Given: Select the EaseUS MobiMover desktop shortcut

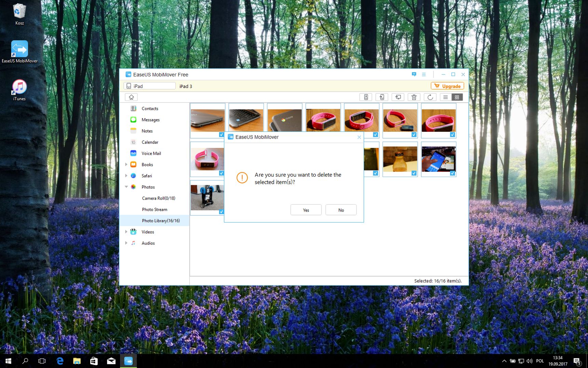Looking at the screenshot, I should coord(19,52).
